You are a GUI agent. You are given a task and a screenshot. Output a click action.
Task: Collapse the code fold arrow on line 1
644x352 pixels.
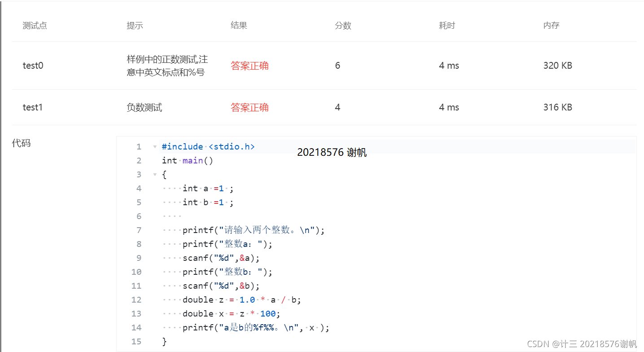(x=155, y=147)
